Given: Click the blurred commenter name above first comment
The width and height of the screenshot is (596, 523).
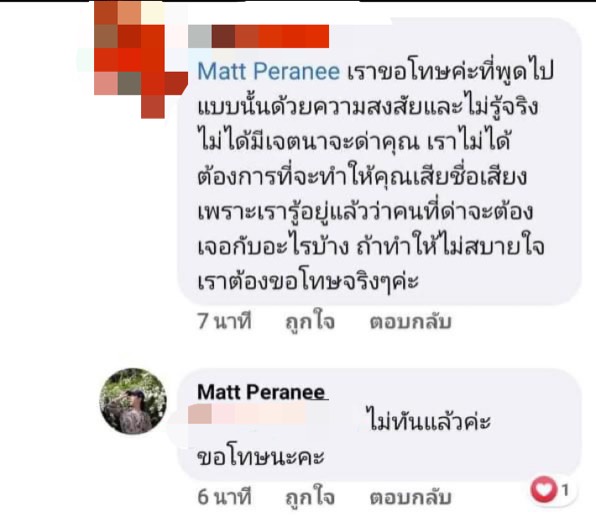Looking at the screenshot, I should 258,36.
